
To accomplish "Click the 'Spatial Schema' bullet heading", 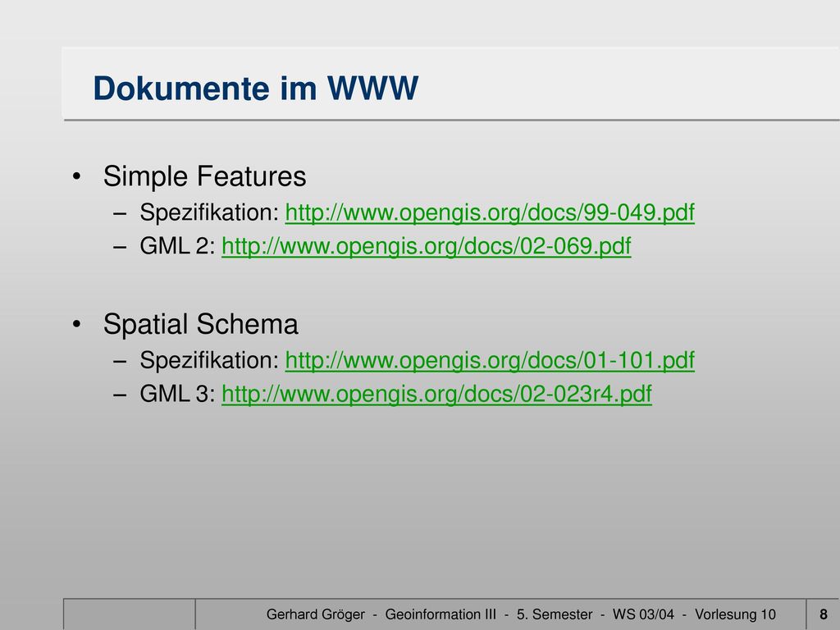I will [200, 324].
